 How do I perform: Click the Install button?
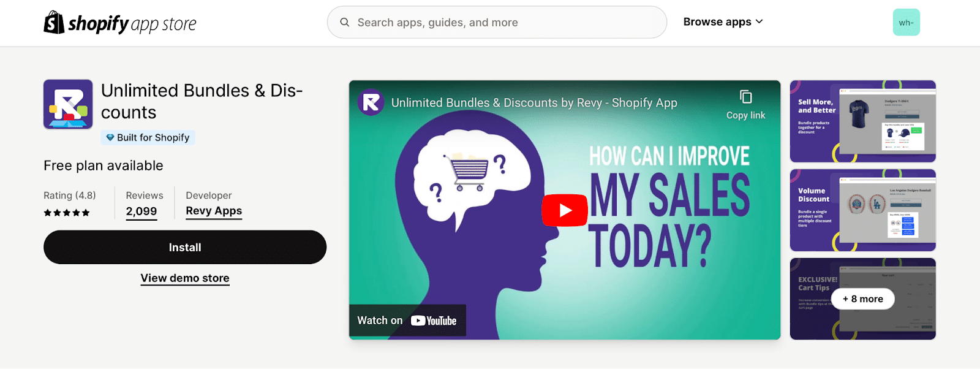(x=184, y=247)
